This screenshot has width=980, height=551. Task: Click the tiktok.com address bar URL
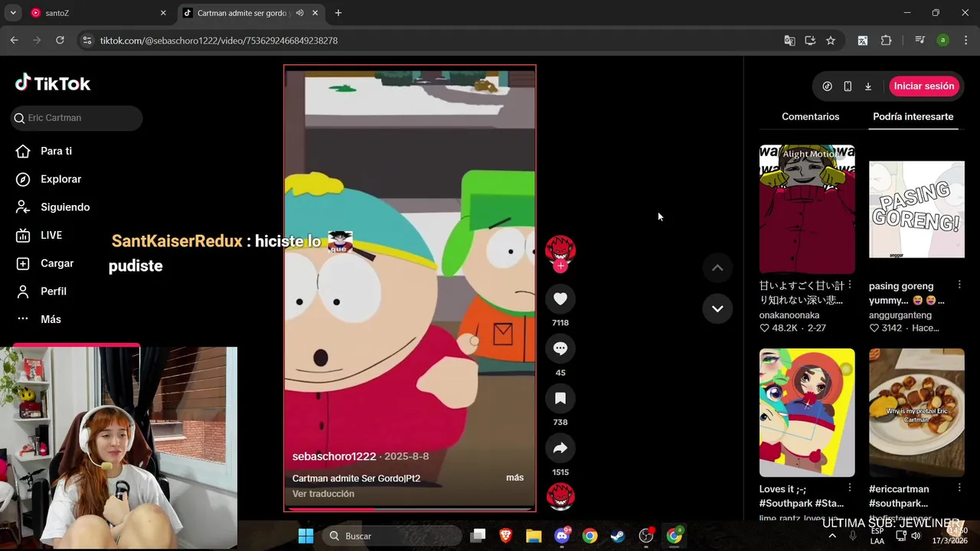click(219, 41)
